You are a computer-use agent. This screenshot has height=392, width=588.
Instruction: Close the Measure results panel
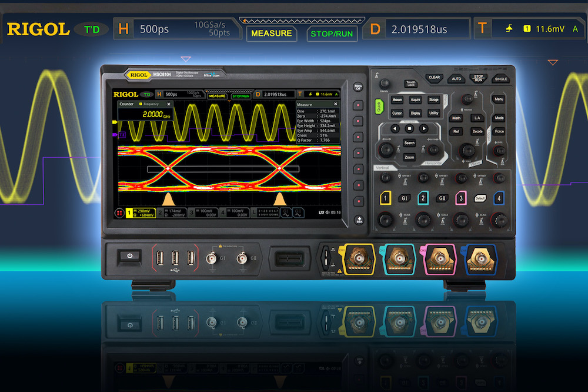335,104
